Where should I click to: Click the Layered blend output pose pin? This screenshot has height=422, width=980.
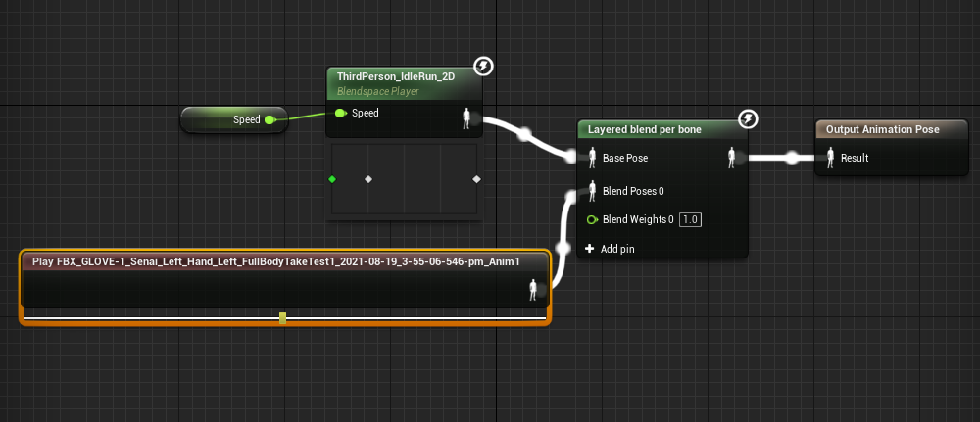731,158
